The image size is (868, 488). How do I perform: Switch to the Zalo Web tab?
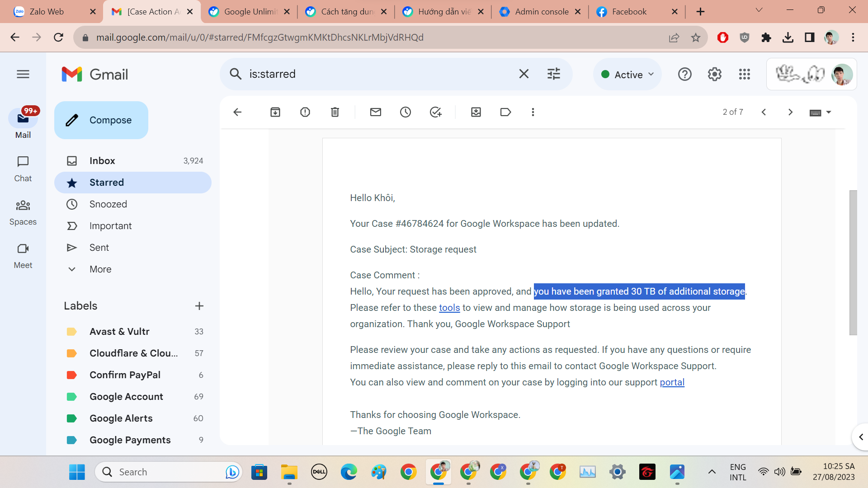[55, 12]
